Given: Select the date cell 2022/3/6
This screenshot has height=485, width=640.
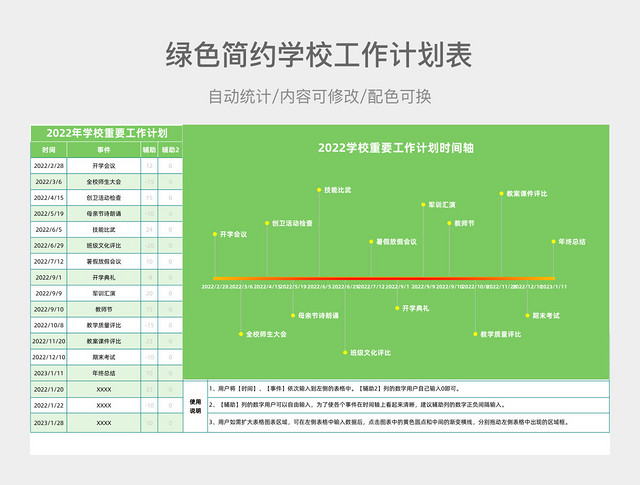Looking at the screenshot, I should pyautogui.click(x=49, y=182).
